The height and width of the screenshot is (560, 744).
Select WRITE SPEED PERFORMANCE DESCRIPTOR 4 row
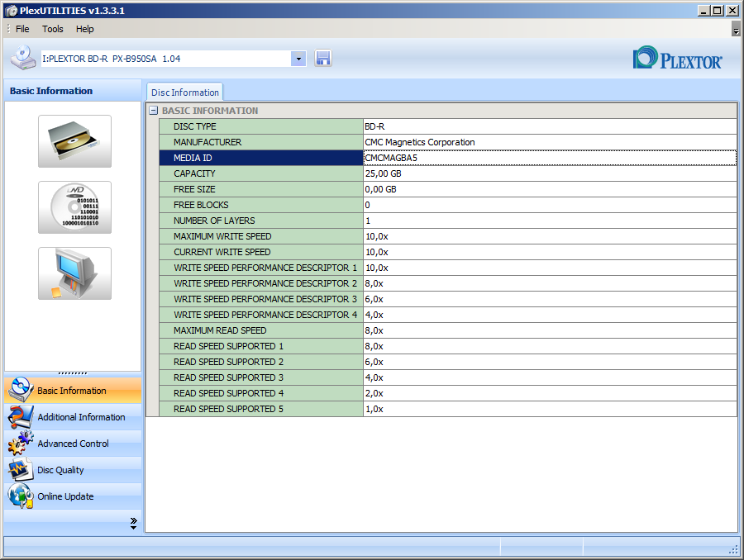point(261,315)
